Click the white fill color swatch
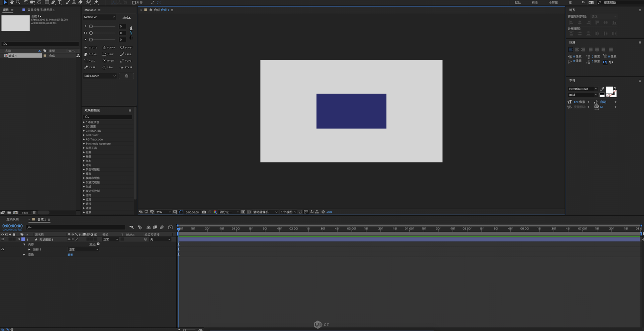 tap(609, 90)
